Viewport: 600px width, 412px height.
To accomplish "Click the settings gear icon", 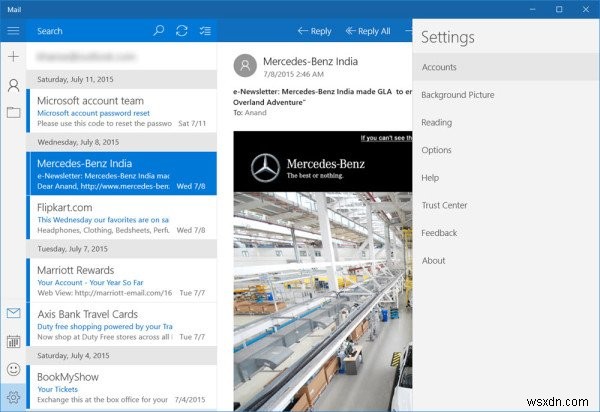I will 13,397.
